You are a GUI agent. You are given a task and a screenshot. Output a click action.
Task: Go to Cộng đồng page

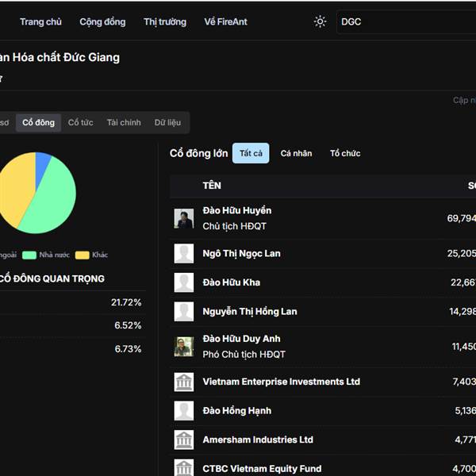point(102,21)
